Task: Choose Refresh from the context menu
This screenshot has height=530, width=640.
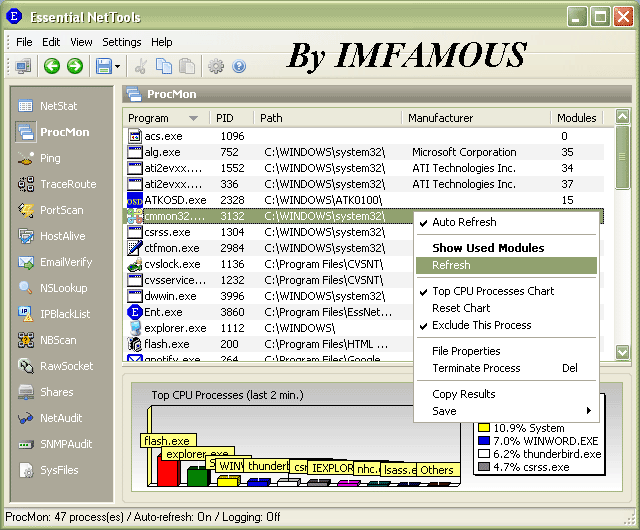Action: (506, 265)
